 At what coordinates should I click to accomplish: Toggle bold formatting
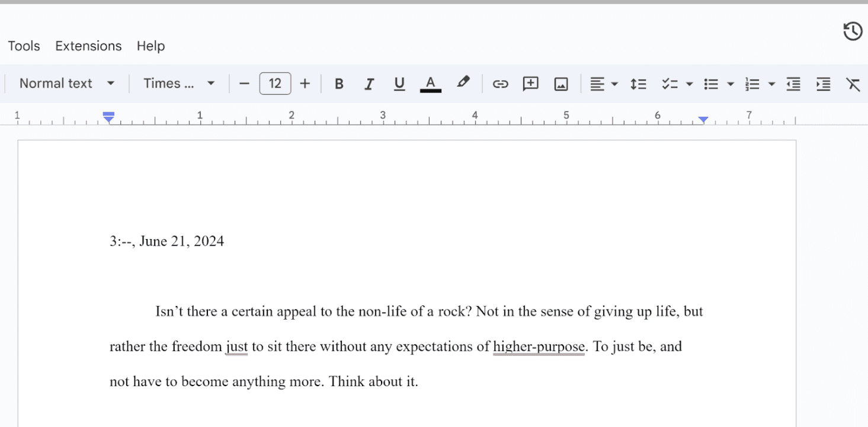click(x=339, y=84)
